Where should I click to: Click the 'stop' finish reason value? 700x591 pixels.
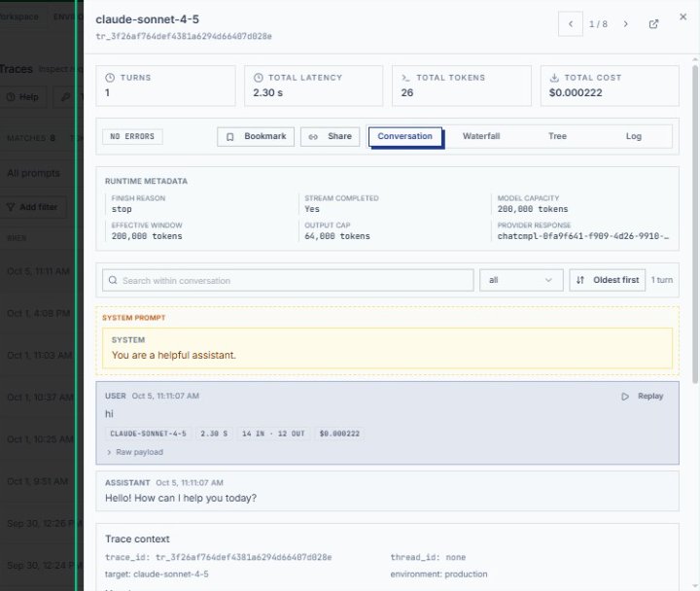(122, 209)
